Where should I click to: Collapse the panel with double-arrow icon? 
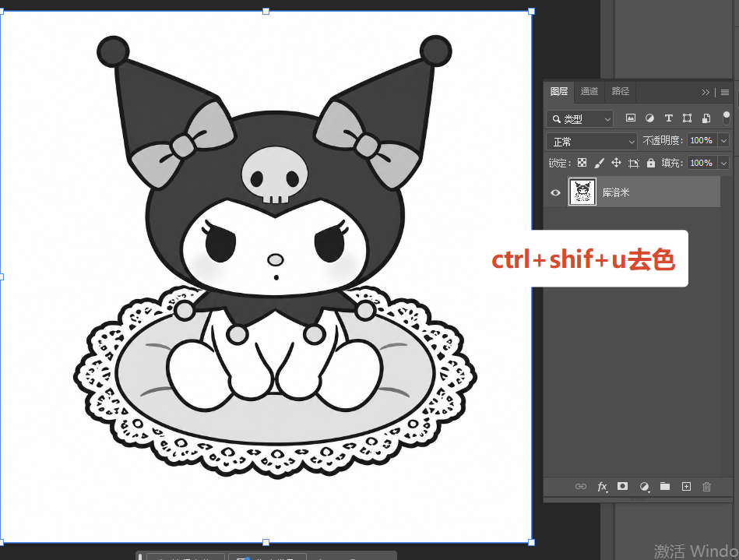pyautogui.click(x=705, y=93)
